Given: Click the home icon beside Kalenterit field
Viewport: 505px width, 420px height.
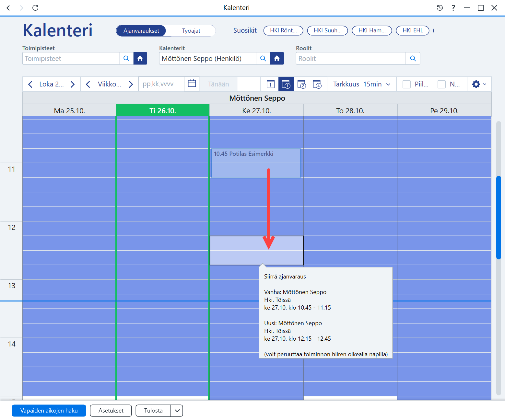Looking at the screenshot, I should (x=277, y=59).
